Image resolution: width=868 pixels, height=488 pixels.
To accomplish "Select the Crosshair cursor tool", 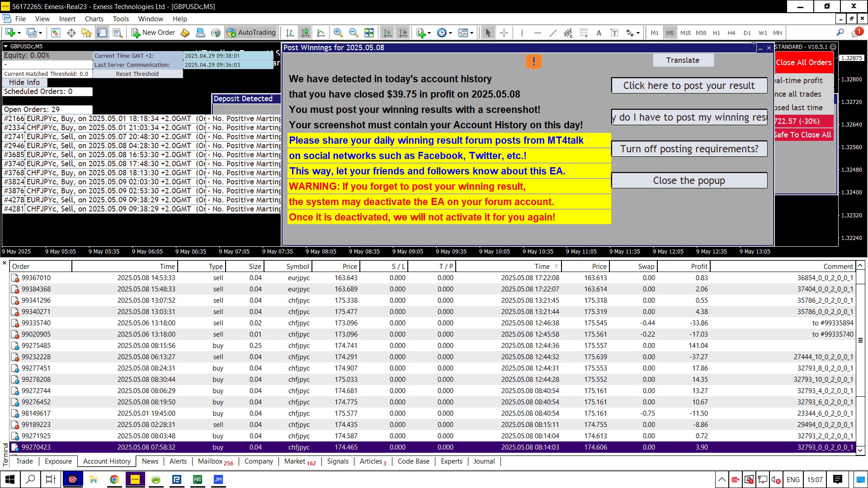I will pyautogui.click(x=504, y=33).
